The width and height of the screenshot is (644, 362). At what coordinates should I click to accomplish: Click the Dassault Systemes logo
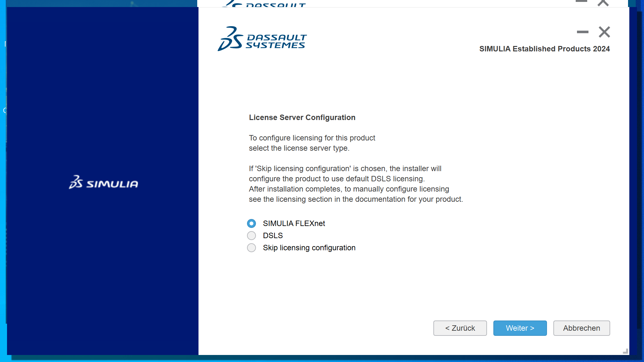click(x=262, y=39)
